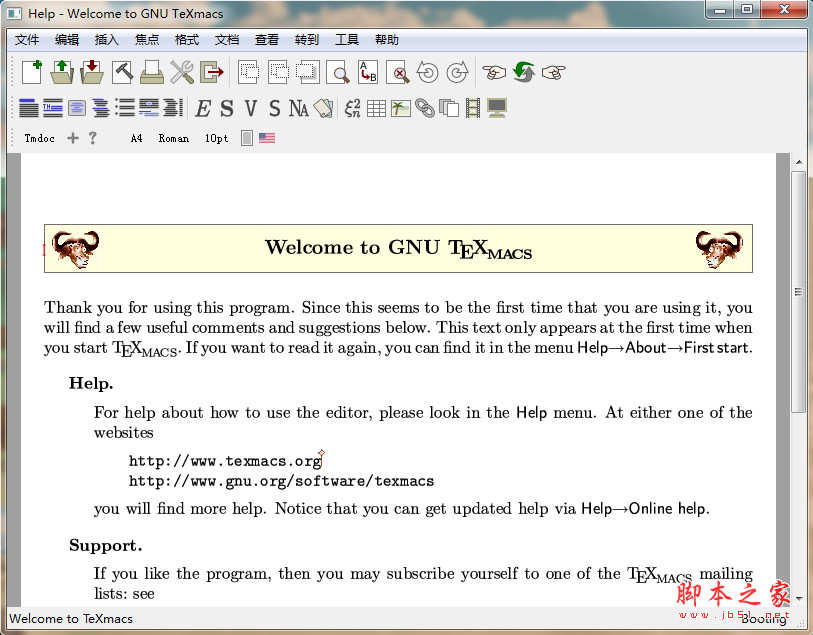The image size is (813, 635).
Task: Insert a theorem using the TH icon
Action: click(x=52, y=108)
